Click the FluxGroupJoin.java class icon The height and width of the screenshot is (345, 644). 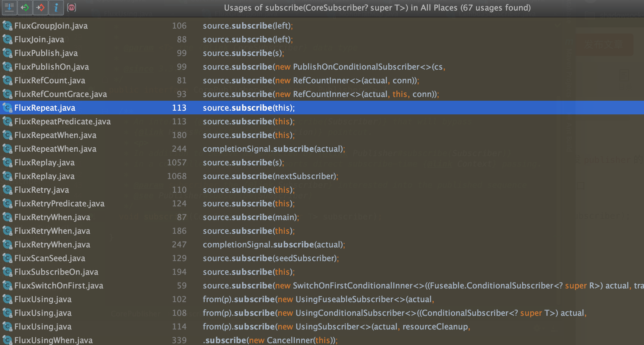[7, 26]
